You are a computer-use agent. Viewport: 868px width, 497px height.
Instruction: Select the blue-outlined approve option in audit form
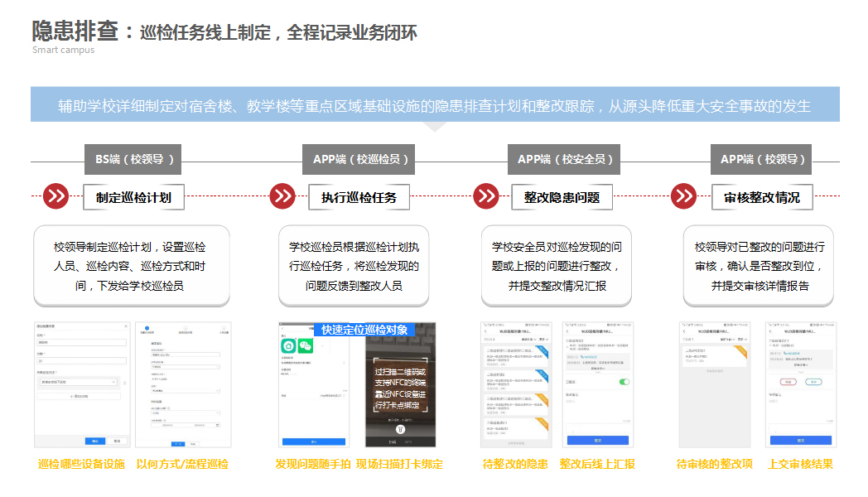click(x=813, y=382)
